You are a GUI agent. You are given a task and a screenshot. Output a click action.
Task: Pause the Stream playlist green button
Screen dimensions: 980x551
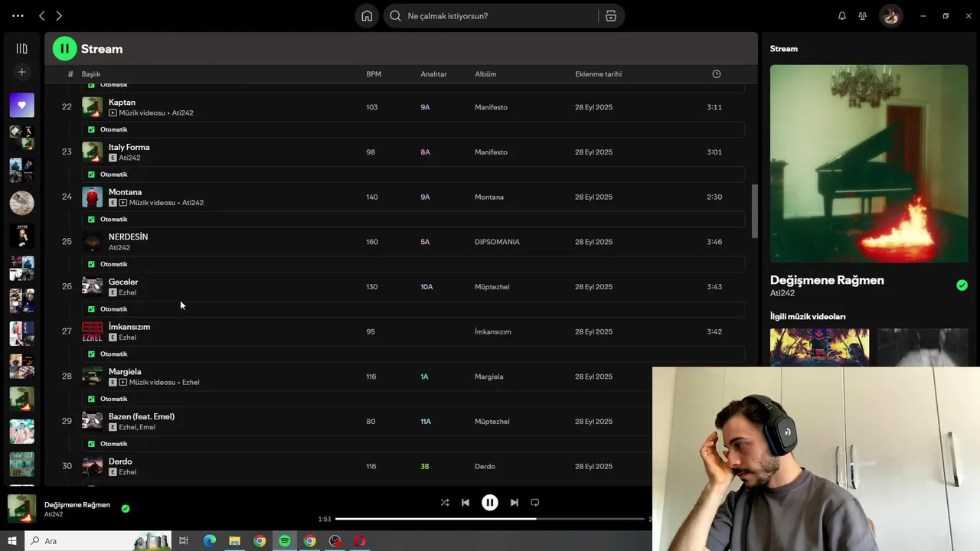(x=64, y=49)
